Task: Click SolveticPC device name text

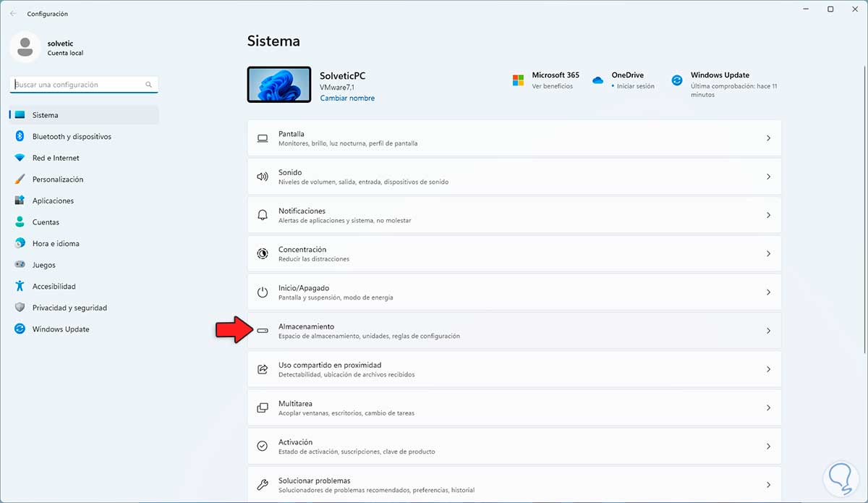Action: (x=343, y=75)
